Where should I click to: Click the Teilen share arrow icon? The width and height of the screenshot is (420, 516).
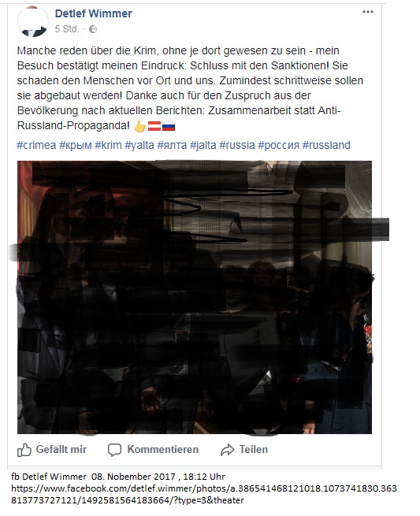(x=227, y=450)
